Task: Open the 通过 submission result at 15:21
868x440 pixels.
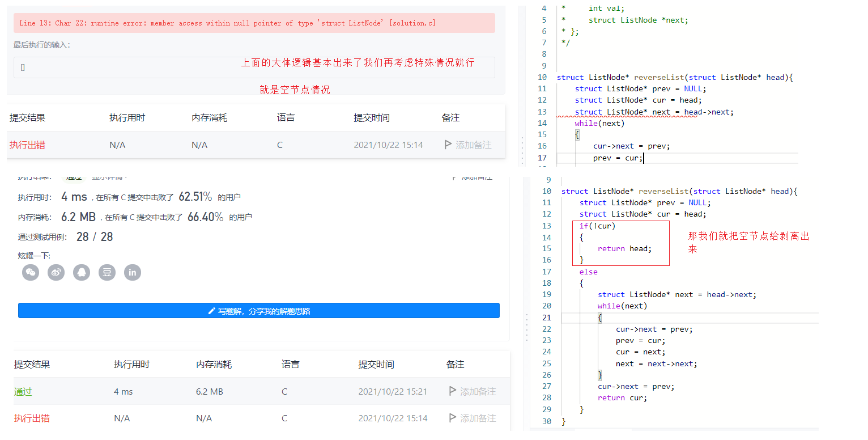Action: [x=23, y=391]
